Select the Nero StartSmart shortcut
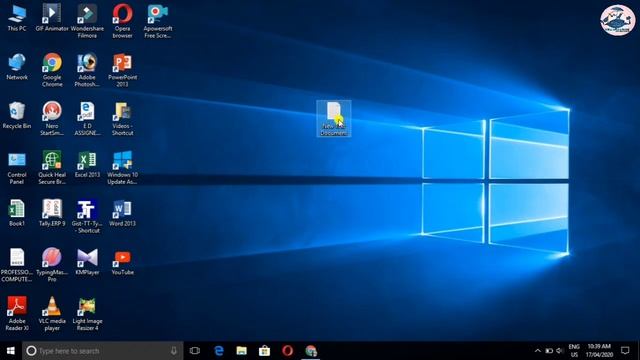The width and height of the screenshot is (640, 360). [52, 119]
